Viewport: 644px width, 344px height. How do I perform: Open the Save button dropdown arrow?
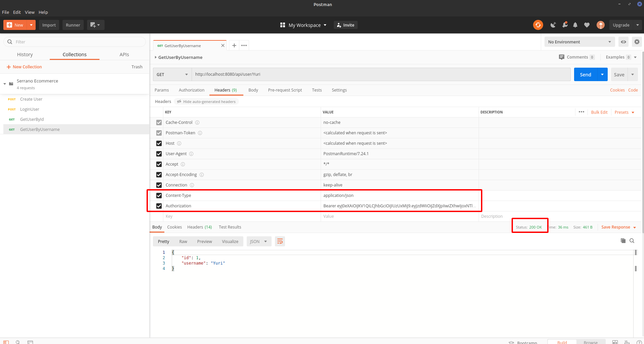pyautogui.click(x=633, y=74)
